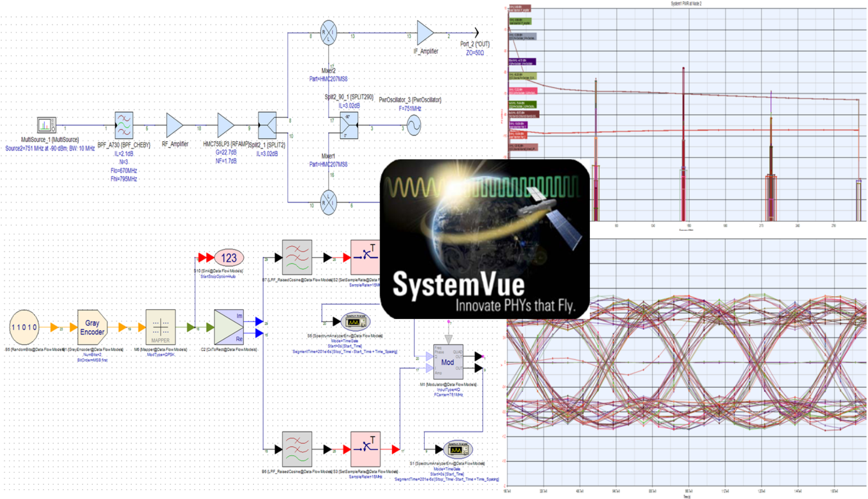Select the Gray Encoder block
868x499 pixels.
pos(93,327)
